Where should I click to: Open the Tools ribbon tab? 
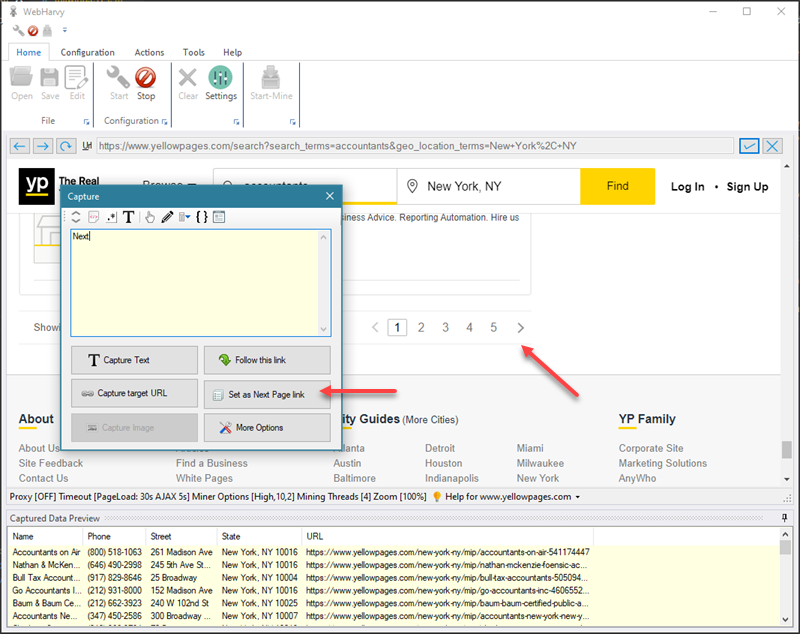pos(193,52)
